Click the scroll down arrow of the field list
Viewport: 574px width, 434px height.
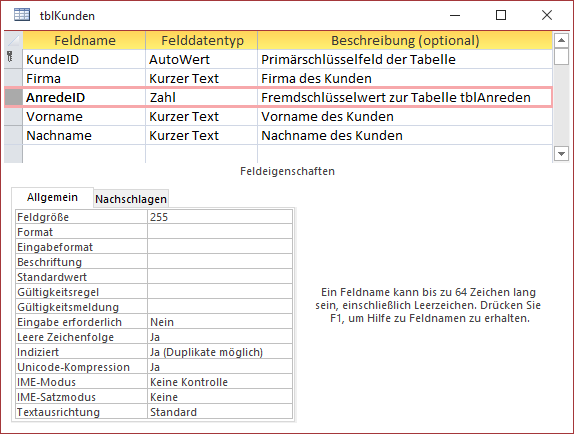[x=561, y=154]
